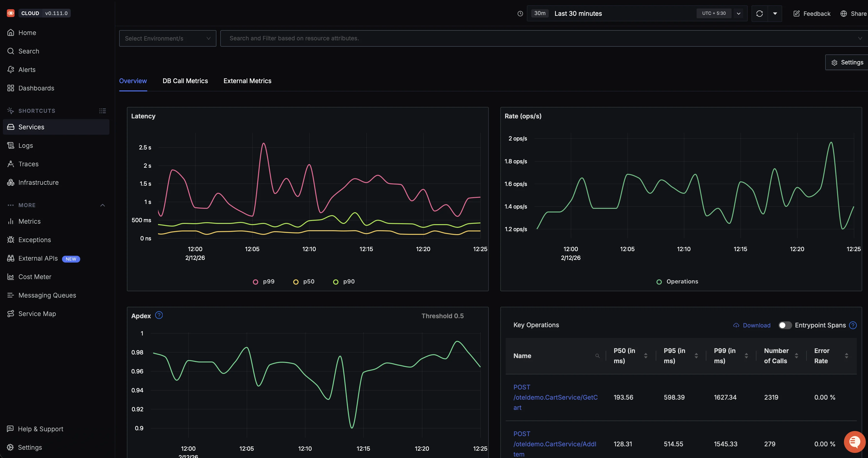
Task: Click the p50 legend color dot
Action: (296, 282)
